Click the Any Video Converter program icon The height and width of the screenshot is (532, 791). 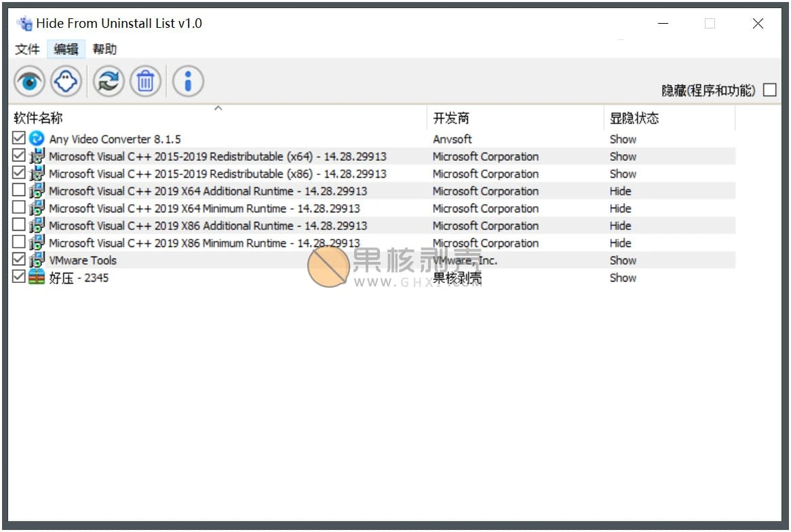pyautogui.click(x=37, y=138)
